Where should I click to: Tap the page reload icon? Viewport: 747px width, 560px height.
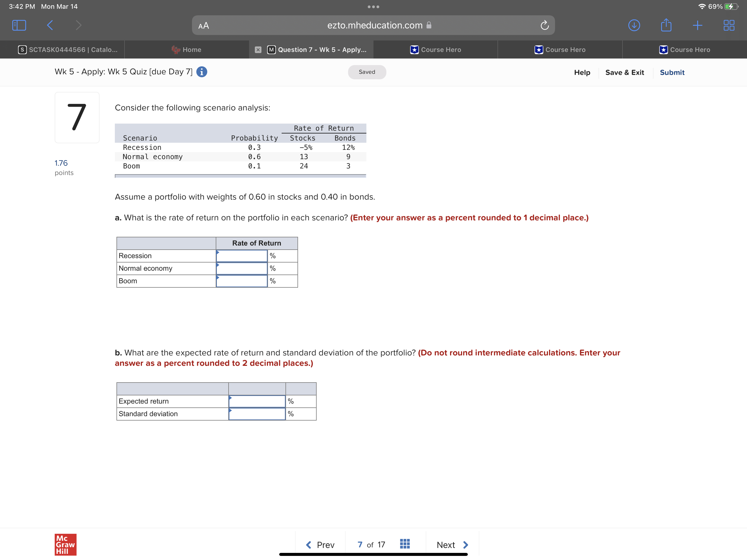tap(544, 25)
